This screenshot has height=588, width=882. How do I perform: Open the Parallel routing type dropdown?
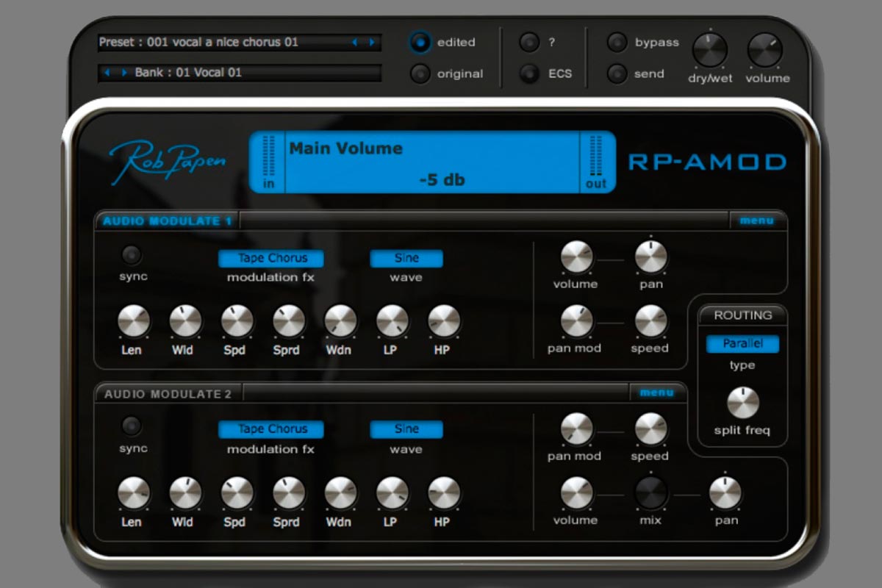pos(742,344)
